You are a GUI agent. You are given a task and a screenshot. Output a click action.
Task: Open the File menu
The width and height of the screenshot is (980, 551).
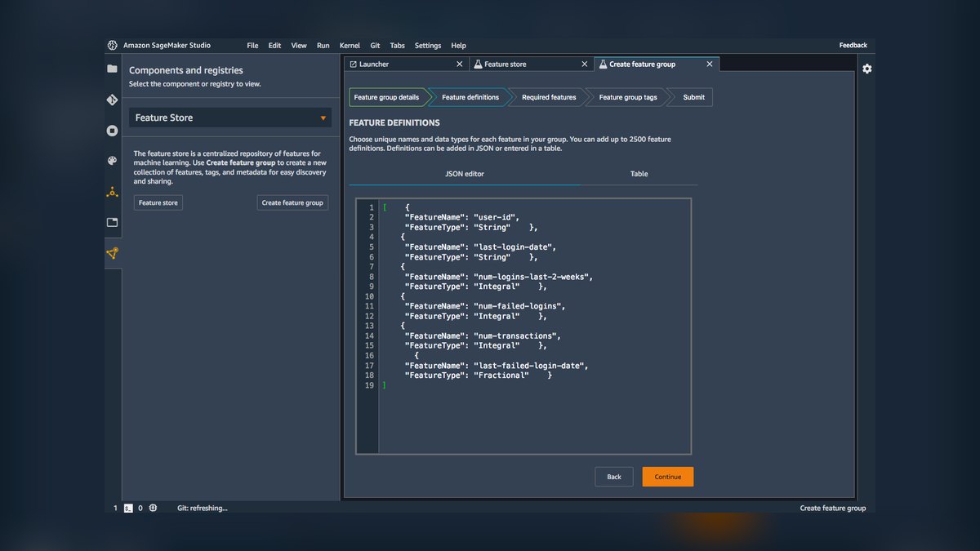coord(252,46)
